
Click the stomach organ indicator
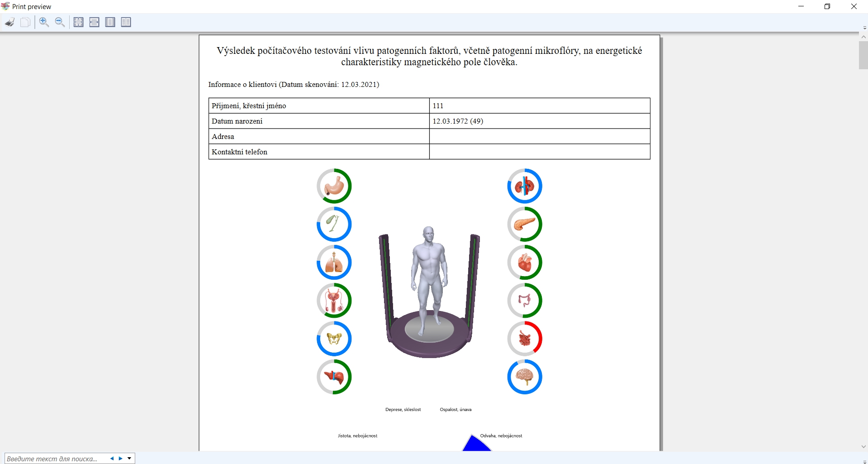click(x=334, y=186)
